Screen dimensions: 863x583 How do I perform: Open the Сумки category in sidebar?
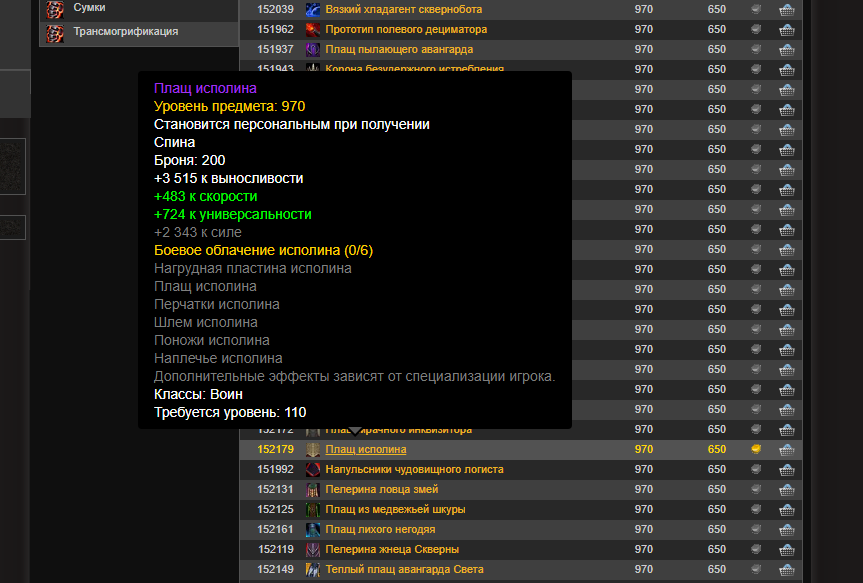89,8
